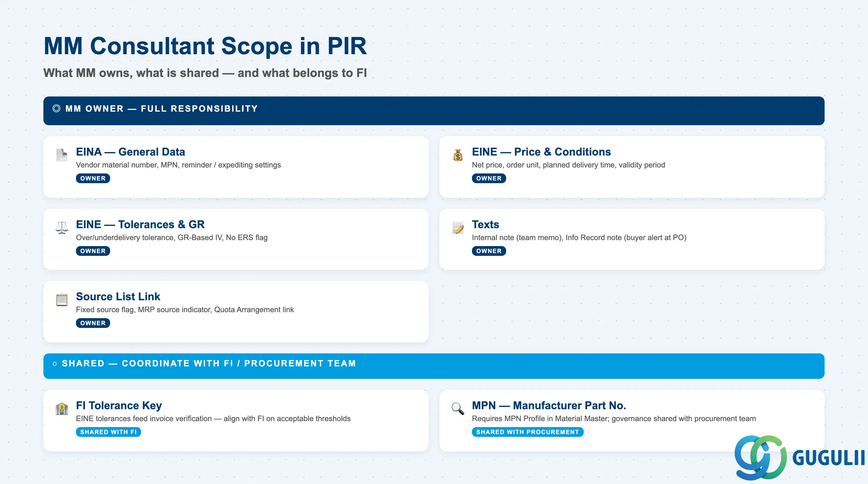
Task: Click 'Net price, order unit, planned delivery time' description
Action: (569, 165)
